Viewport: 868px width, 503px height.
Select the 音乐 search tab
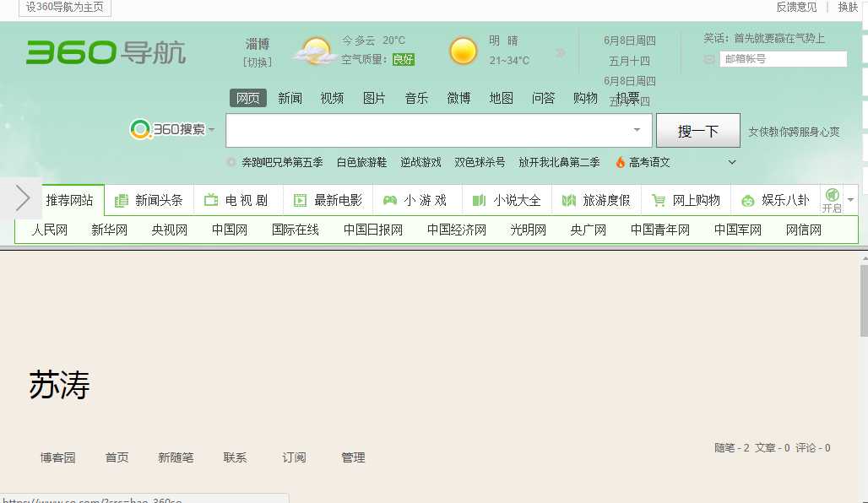(x=416, y=98)
